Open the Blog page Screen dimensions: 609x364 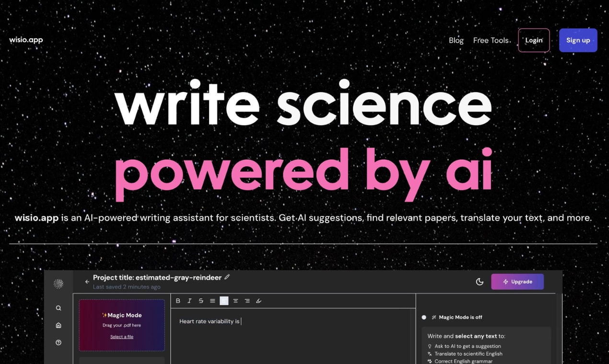[456, 40]
